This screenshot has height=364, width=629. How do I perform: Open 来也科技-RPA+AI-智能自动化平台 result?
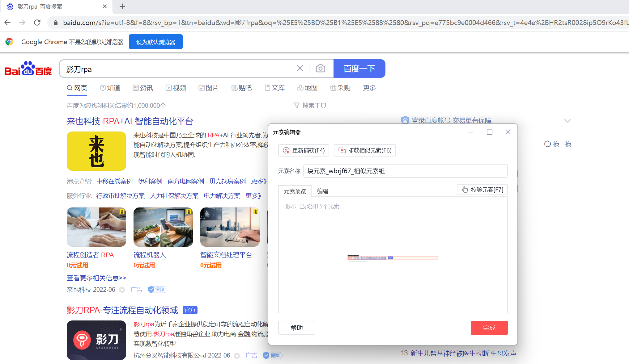130,121
